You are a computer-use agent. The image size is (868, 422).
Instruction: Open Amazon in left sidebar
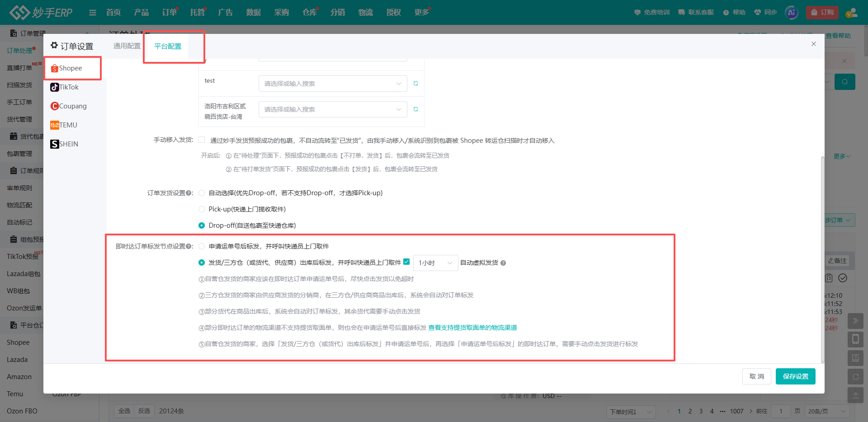click(19, 377)
